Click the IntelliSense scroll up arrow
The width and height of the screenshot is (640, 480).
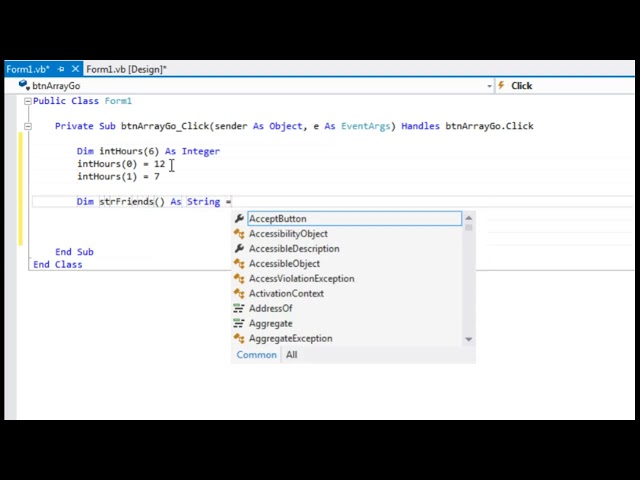coord(469,218)
